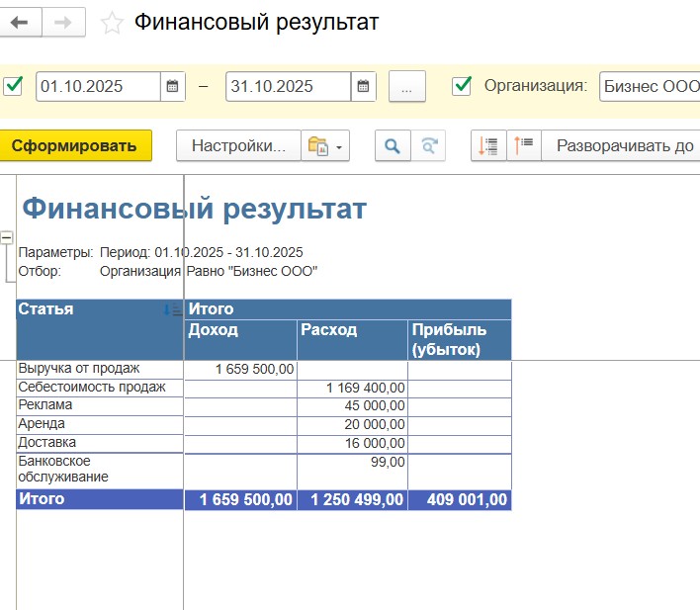Screen dimensions: 700x610
Task: Expand all groups icon
Action: 488,145
